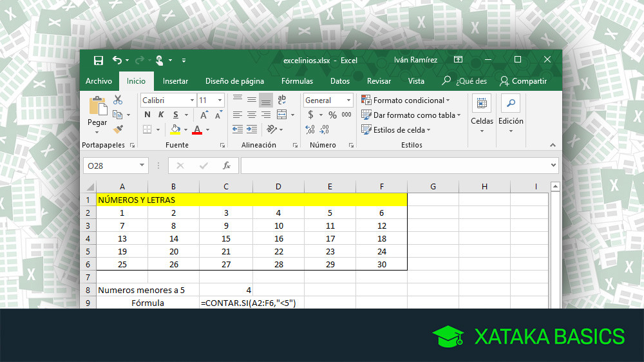Expand the General number format dropdown
Screen dimensions: 644x362
coord(349,100)
